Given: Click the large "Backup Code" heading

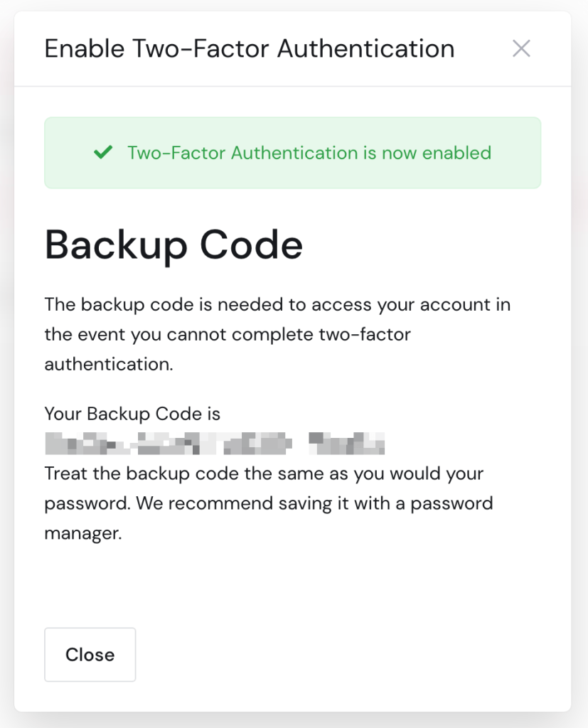Looking at the screenshot, I should point(173,245).
